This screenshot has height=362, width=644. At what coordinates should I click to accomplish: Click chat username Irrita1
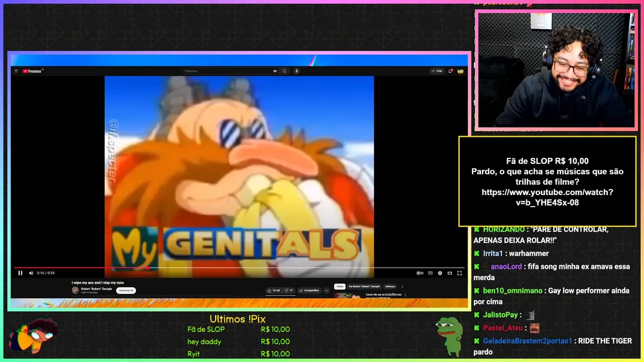493,253
